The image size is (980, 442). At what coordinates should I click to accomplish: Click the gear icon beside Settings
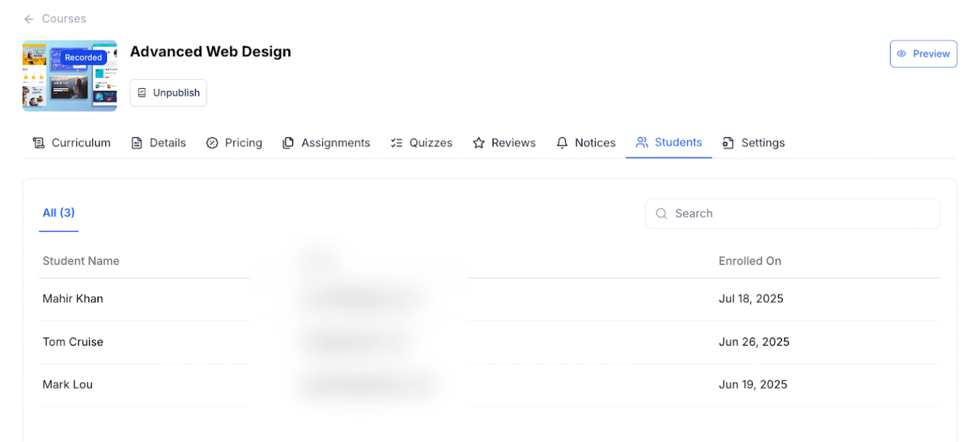point(728,142)
